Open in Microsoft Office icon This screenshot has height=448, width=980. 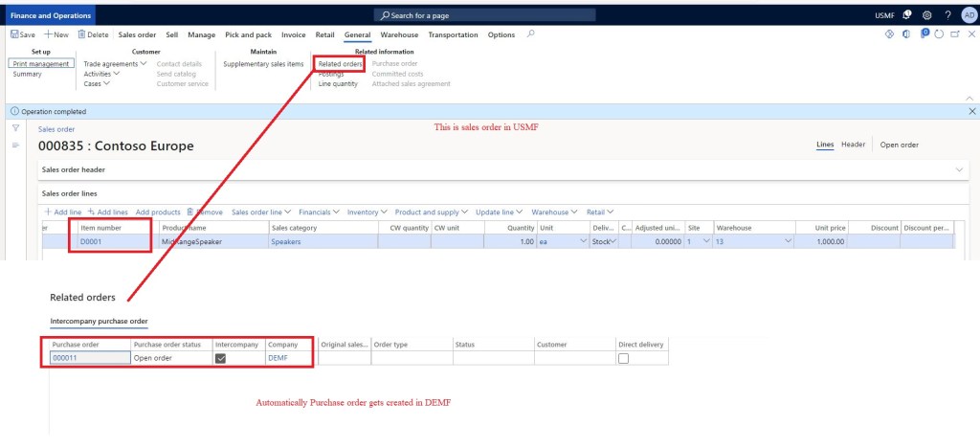tap(905, 34)
